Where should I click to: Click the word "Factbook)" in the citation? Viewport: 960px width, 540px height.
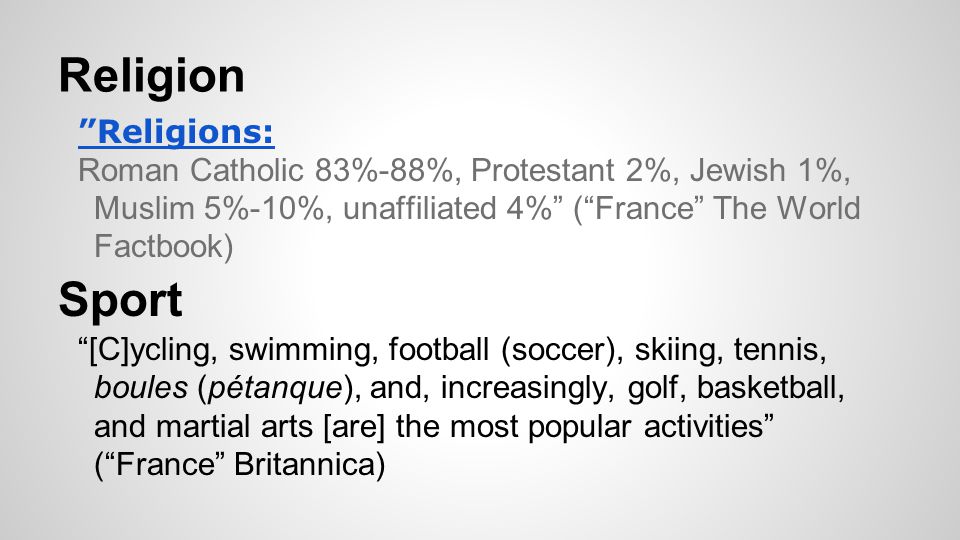pos(163,247)
